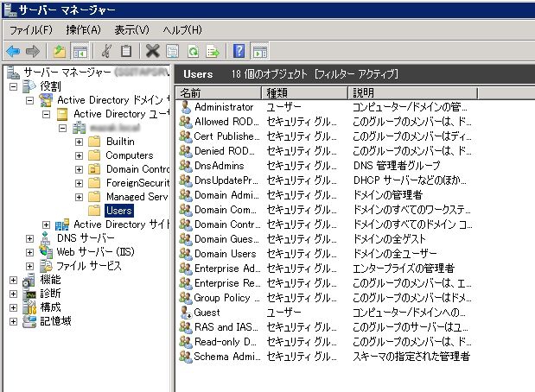The height and width of the screenshot is (392, 535).
Task: Expand the Active Directory サイト node
Action: point(46,225)
